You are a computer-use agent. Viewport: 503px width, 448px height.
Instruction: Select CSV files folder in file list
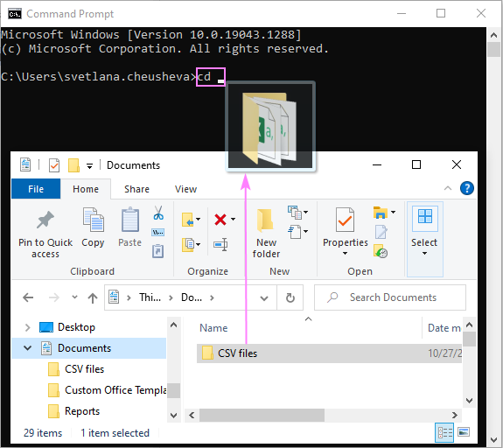point(329,353)
